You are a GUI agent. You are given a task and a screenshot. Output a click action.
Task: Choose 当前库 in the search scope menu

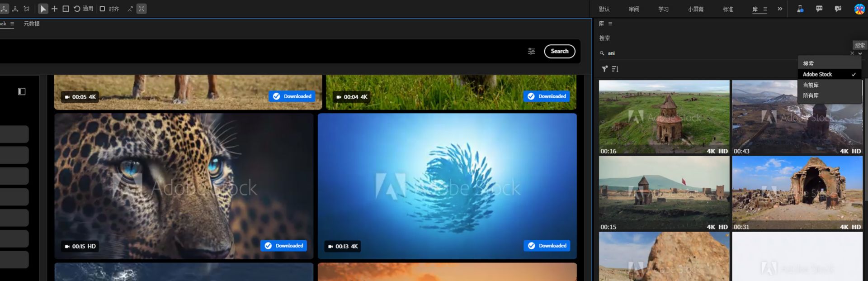tap(830, 85)
